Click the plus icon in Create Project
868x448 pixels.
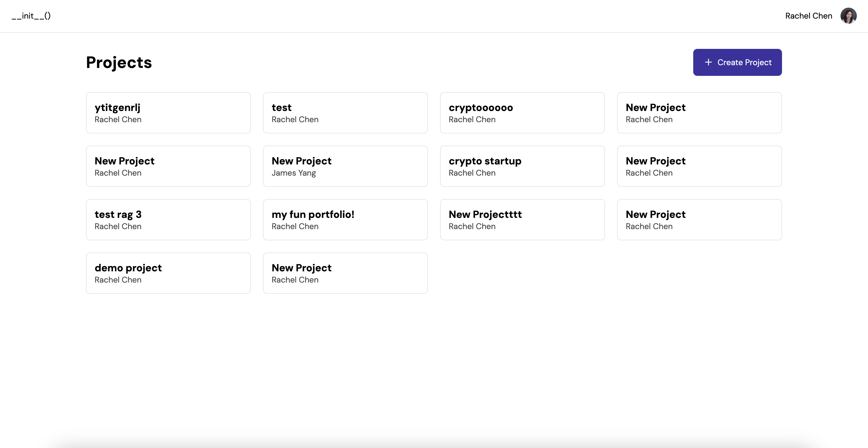tap(708, 62)
